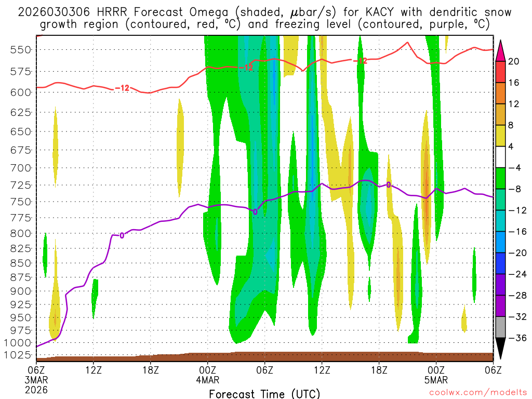The width and height of the screenshot is (532, 399).
Task: Click the purple 0 label near 18Z 4MAR
Action: (389, 185)
